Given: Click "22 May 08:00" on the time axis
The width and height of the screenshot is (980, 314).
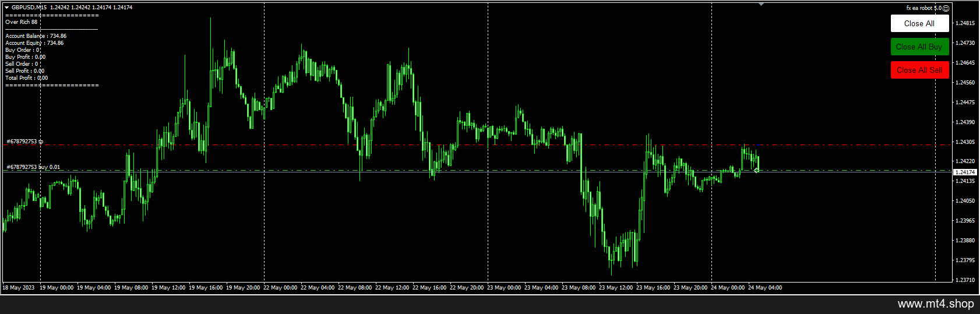Looking at the screenshot, I should click(355, 288).
